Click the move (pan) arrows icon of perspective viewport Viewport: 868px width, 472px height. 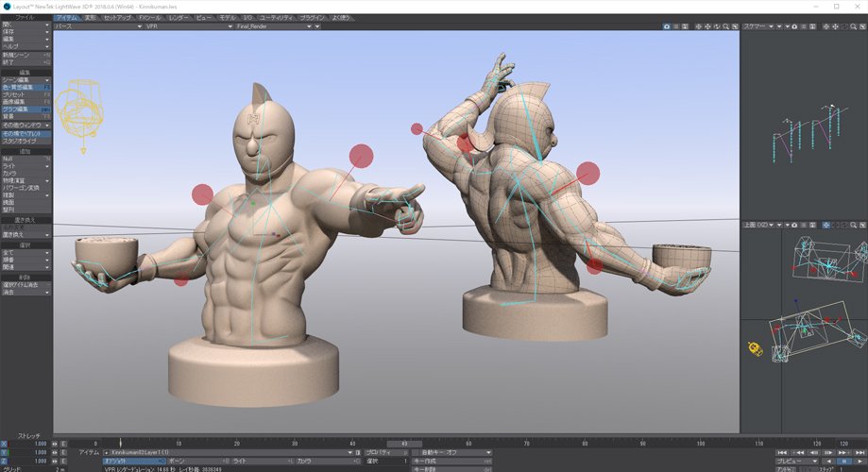click(707, 26)
